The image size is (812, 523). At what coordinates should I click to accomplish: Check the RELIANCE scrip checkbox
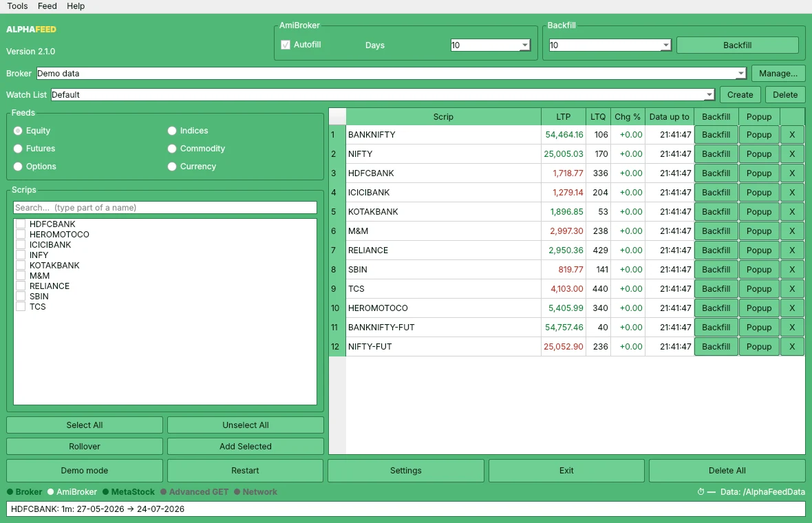[21, 286]
